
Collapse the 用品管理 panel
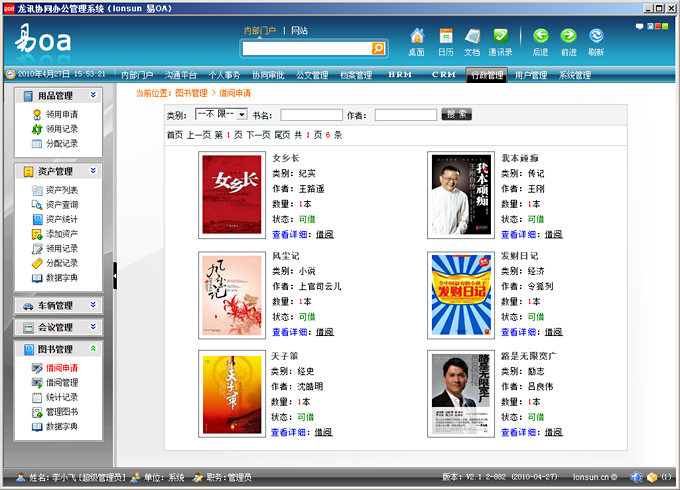pyautogui.click(x=93, y=95)
